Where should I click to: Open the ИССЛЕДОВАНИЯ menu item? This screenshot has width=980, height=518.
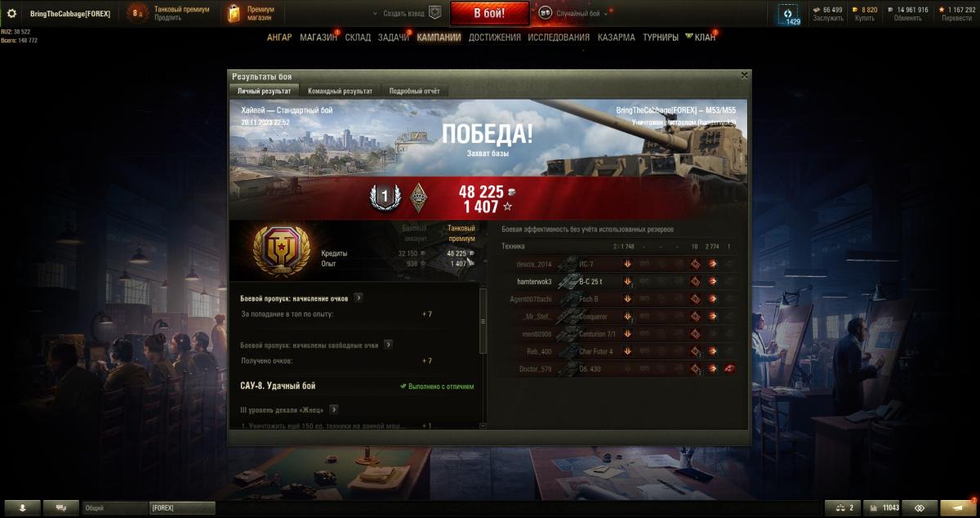pyautogui.click(x=559, y=38)
